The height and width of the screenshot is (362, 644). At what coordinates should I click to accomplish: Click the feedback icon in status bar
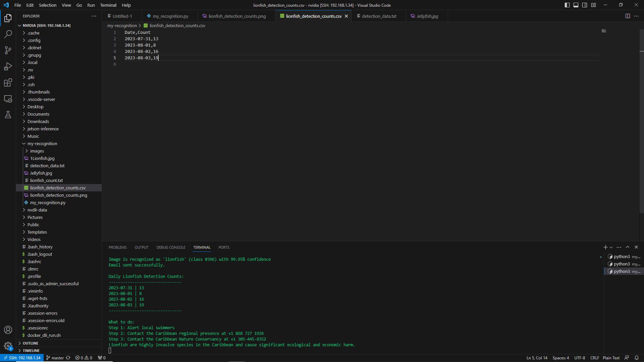627,358
